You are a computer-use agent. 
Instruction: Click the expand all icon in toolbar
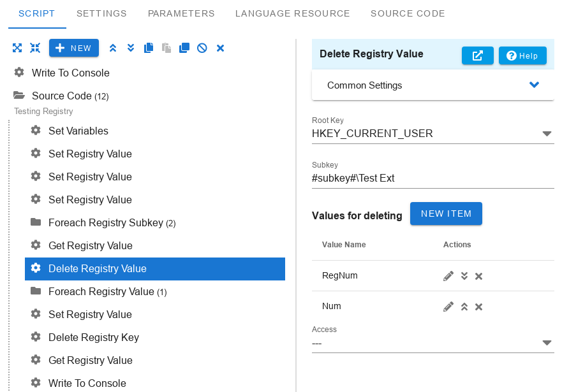pos(17,48)
